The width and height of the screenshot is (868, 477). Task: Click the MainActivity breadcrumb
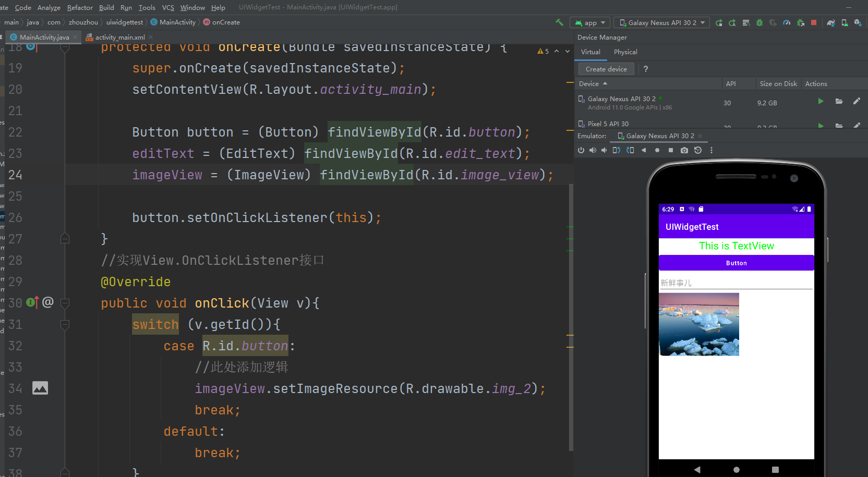(173, 22)
